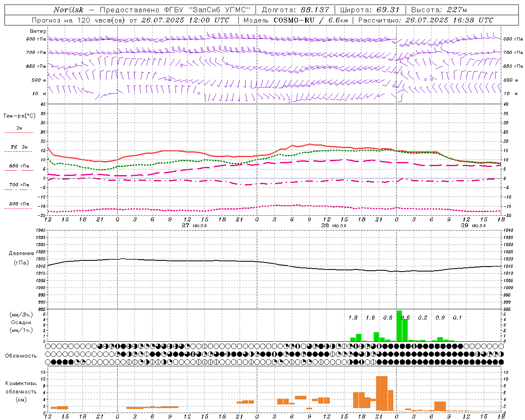The height and width of the screenshot is (420, 525).
Task: Click the Конвективн. облачность (км) label
Action: (21, 391)
